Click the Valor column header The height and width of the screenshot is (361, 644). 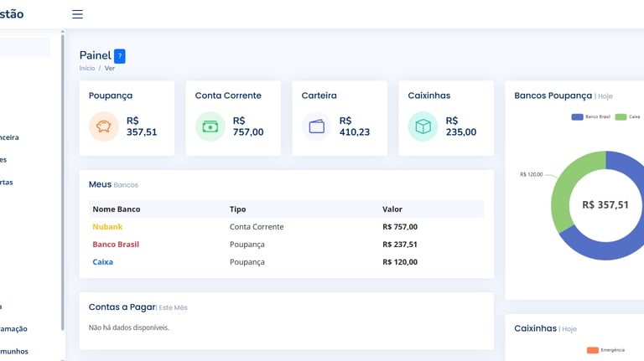[x=392, y=209]
